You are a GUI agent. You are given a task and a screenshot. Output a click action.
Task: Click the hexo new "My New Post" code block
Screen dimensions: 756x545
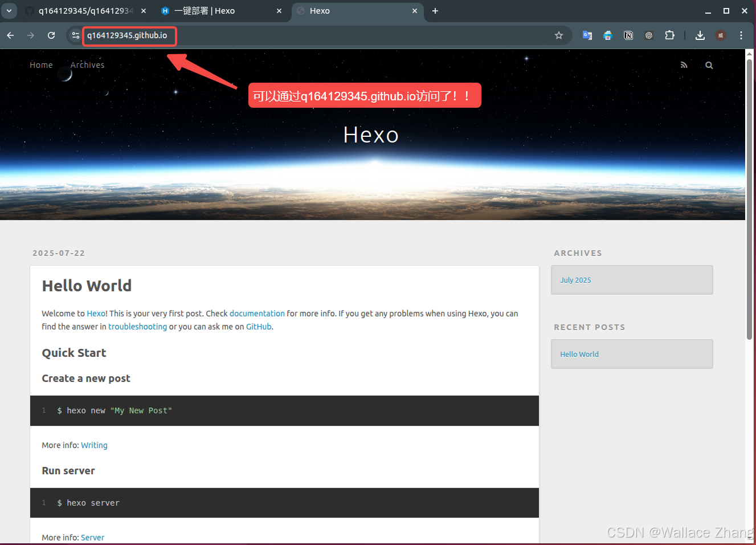tap(284, 410)
